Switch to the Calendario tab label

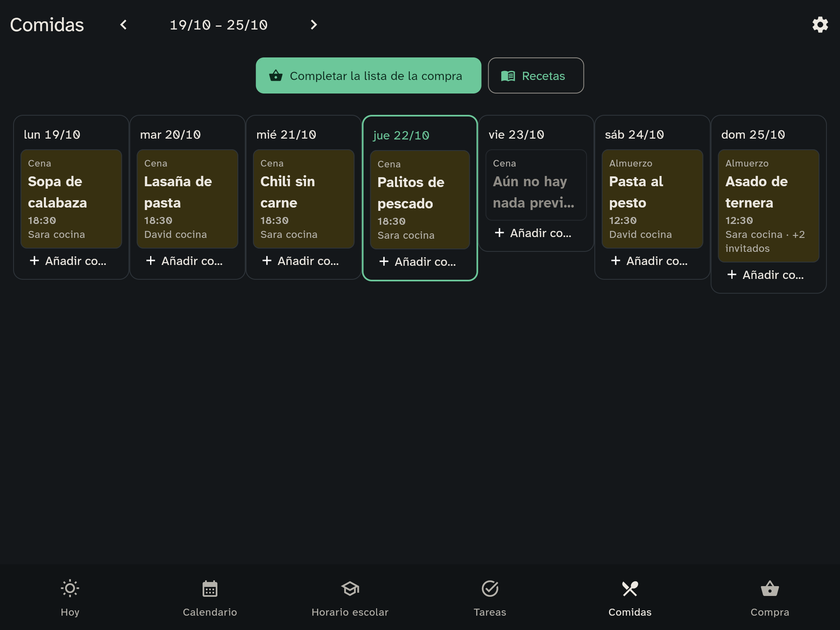click(210, 612)
